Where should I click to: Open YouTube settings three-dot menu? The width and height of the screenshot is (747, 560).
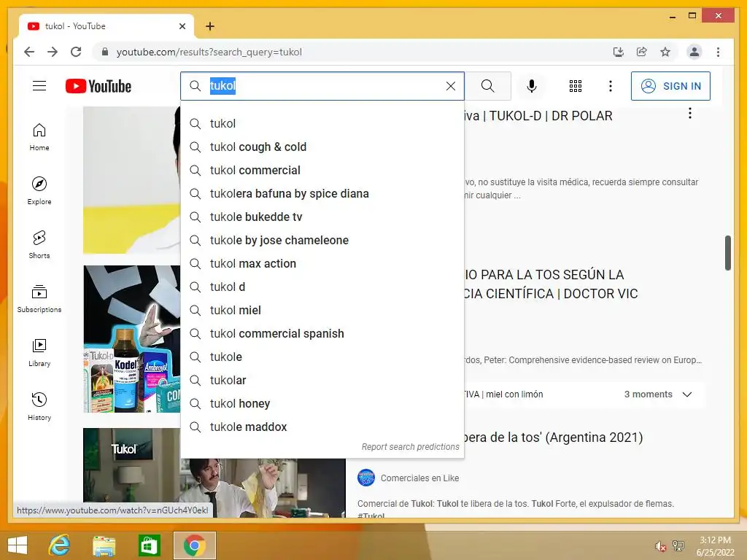pos(611,86)
